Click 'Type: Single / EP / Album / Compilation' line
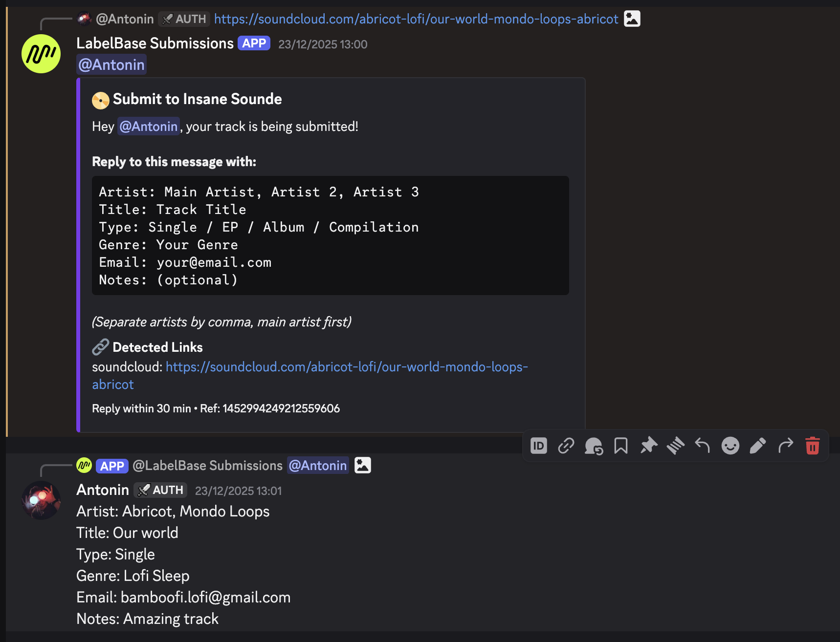Viewport: 840px width, 642px height. click(259, 227)
